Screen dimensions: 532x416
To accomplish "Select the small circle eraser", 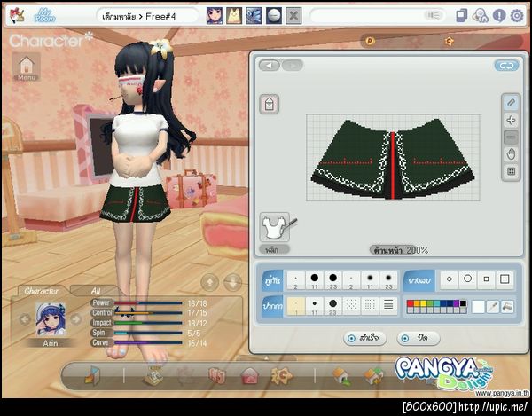I will pos(450,279).
